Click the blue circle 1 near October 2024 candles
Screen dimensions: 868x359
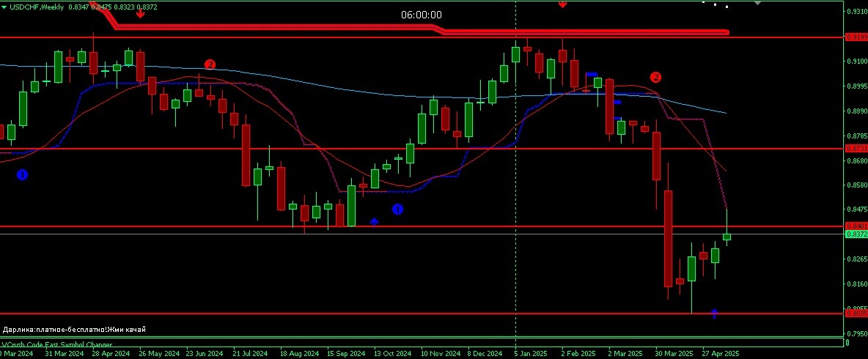[x=397, y=209]
